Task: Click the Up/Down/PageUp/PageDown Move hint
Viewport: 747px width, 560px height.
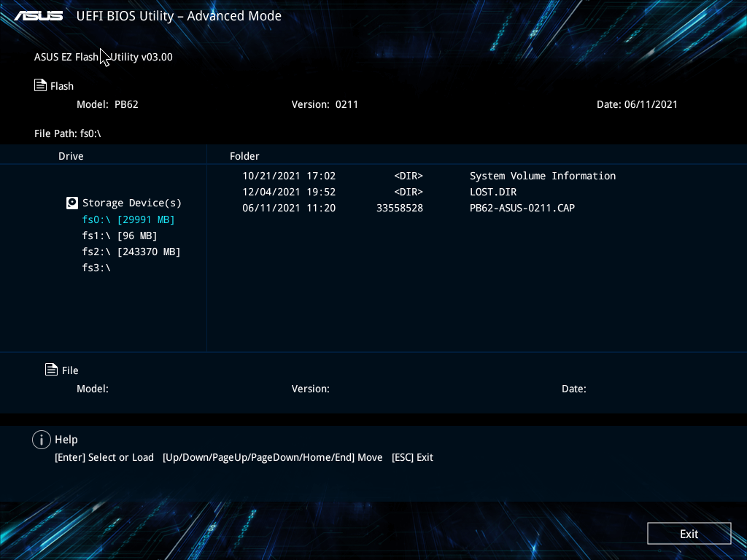Action: coord(273,457)
